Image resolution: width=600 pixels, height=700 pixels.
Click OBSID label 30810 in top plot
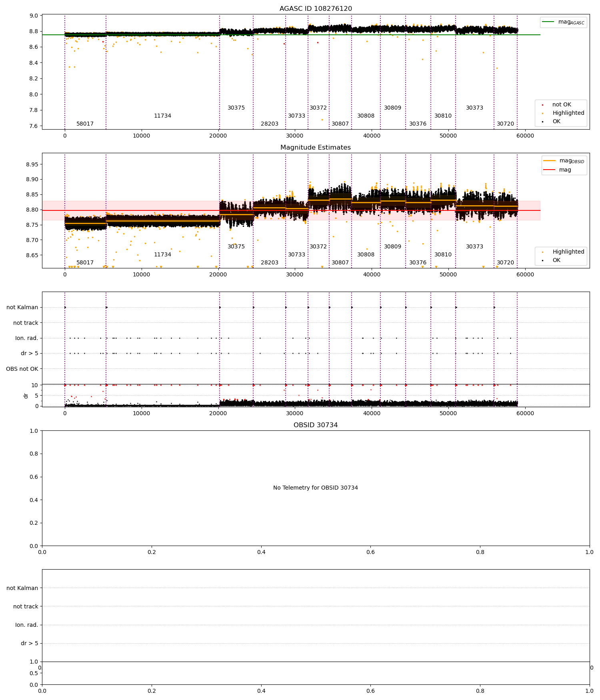443,116
